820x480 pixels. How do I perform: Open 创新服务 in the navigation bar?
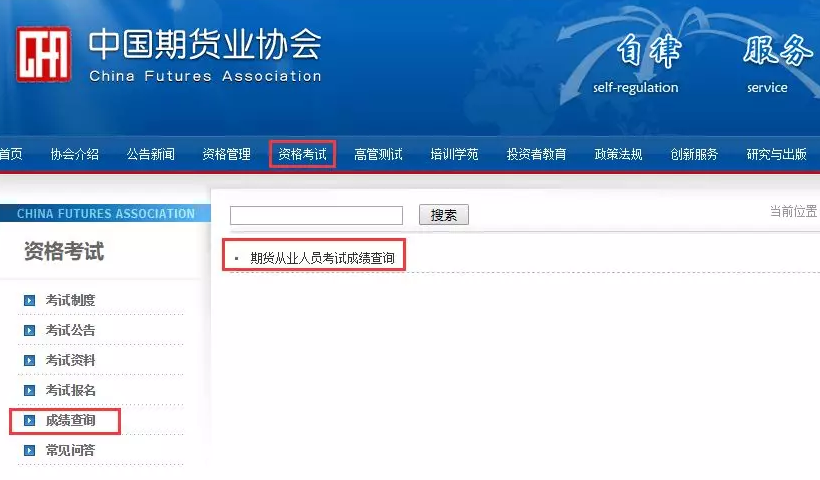click(x=694, y=154)
